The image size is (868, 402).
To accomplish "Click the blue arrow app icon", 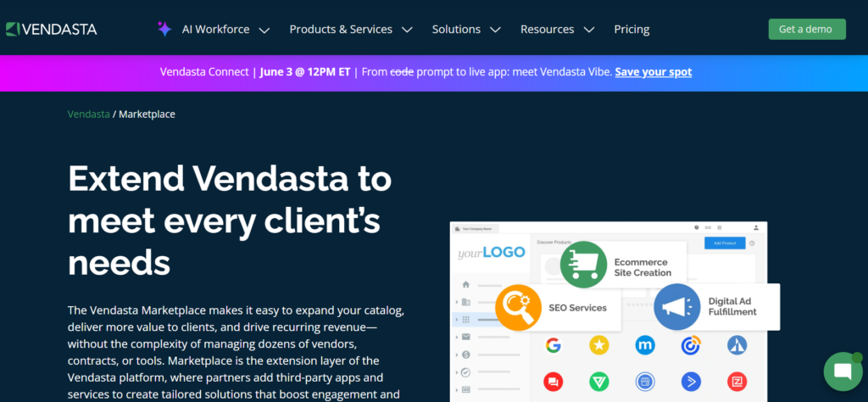I will [691, 382].
